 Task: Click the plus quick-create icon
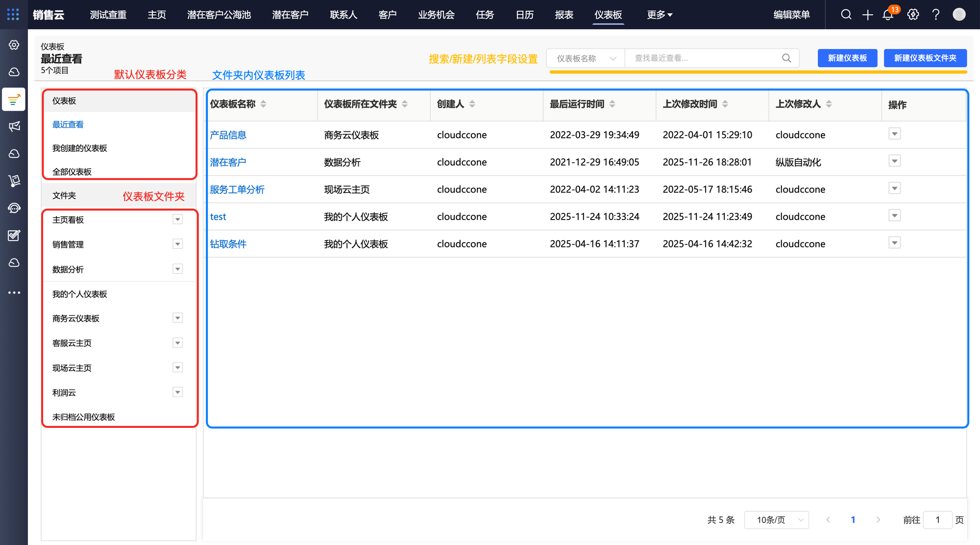867,15
